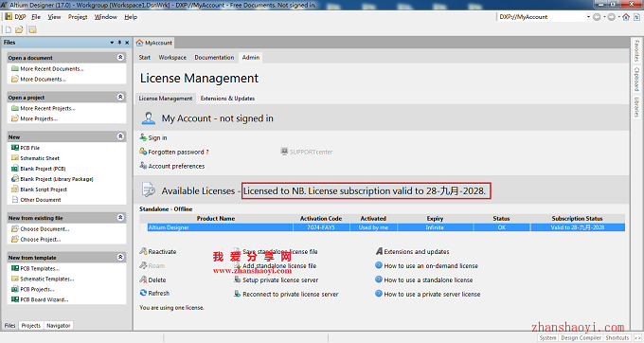Image resolution: width=644 pixels, height=343 pixels.
Task: Create a Blank Project (PCB)
Action: (44, 169)
